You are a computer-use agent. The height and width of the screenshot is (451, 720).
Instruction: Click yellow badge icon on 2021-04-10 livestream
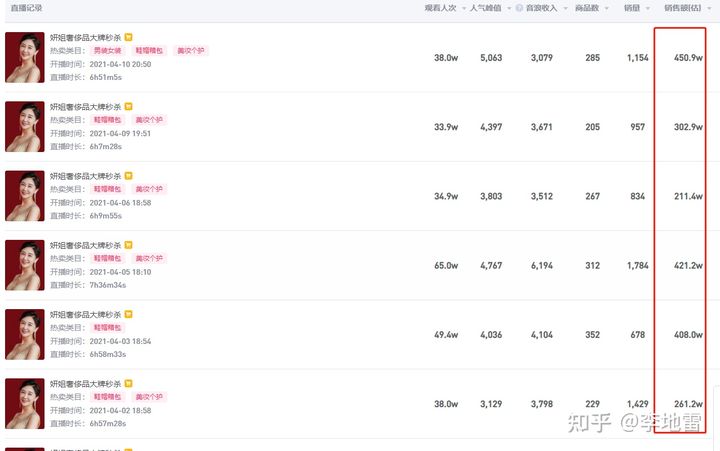click(x=128, y=37)
